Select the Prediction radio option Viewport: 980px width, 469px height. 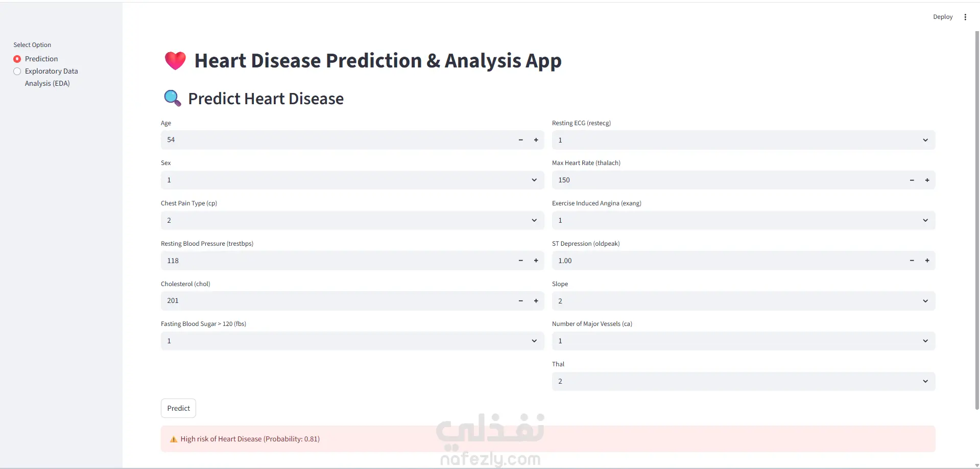pyautogui.click(x=17, y=59)
